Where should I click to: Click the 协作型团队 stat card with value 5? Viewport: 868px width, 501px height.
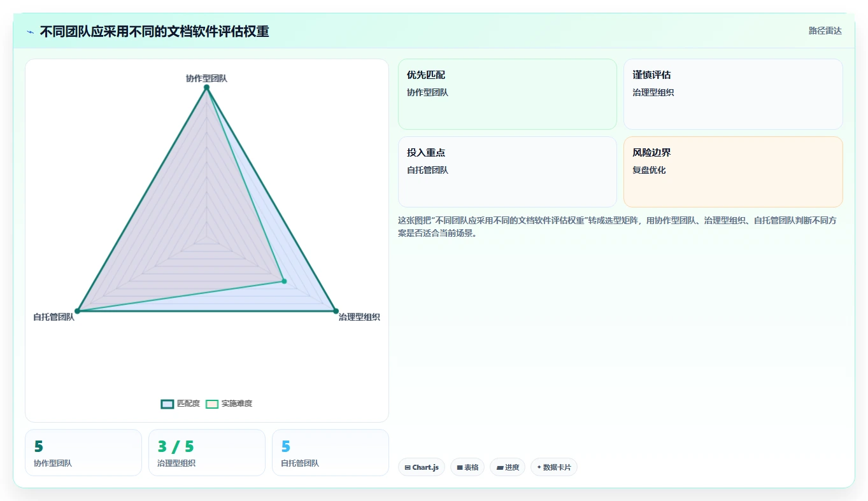83,453
